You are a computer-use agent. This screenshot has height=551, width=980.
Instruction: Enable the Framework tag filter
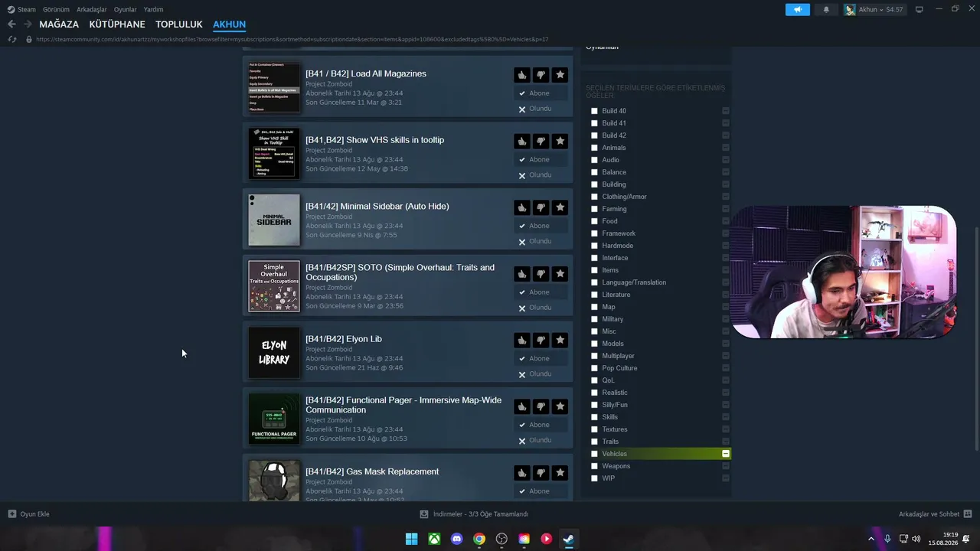(x=594, y=233)
